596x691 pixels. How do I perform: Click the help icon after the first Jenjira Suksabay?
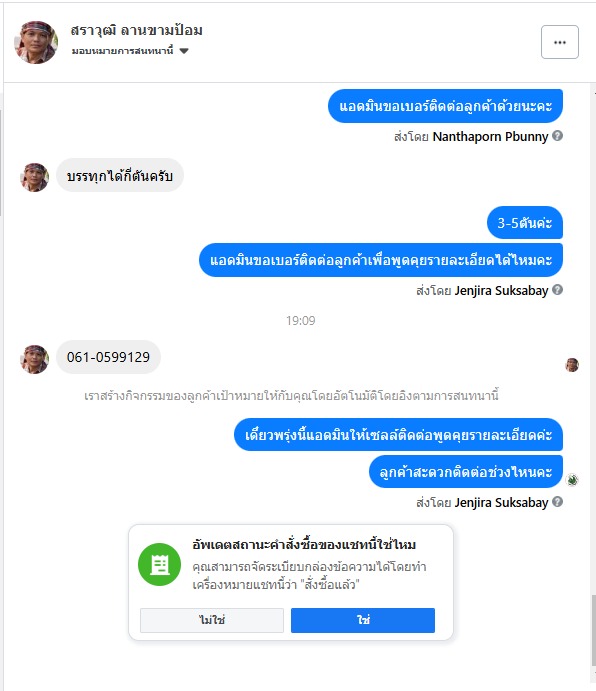pyautogui.click(x=557, y=290)
